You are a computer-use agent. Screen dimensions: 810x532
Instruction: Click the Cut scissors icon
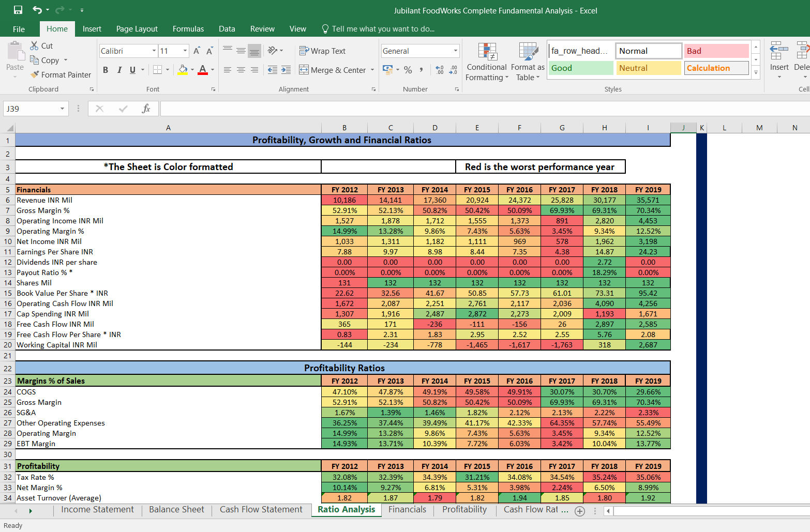tap(35, 45)
